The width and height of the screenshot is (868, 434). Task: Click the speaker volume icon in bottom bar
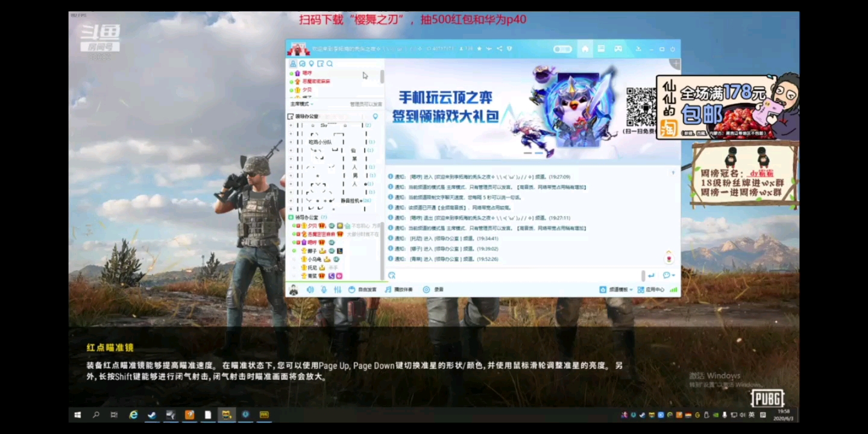[310, 289]
